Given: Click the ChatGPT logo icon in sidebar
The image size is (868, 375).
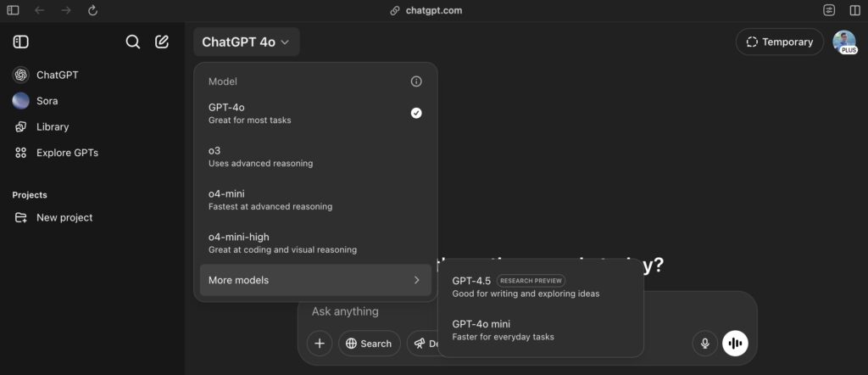Looking at the screenshot, I should [x=20, y=75].
